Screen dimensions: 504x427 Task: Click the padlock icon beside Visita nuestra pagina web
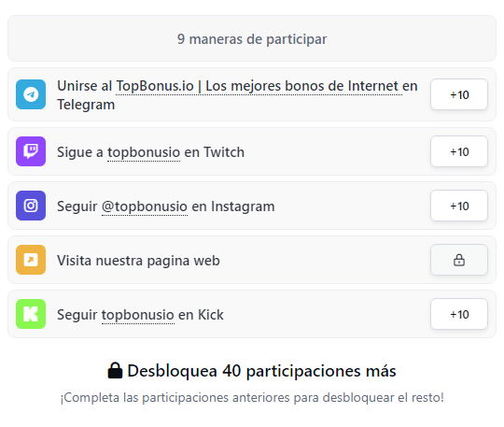point(459,260)
